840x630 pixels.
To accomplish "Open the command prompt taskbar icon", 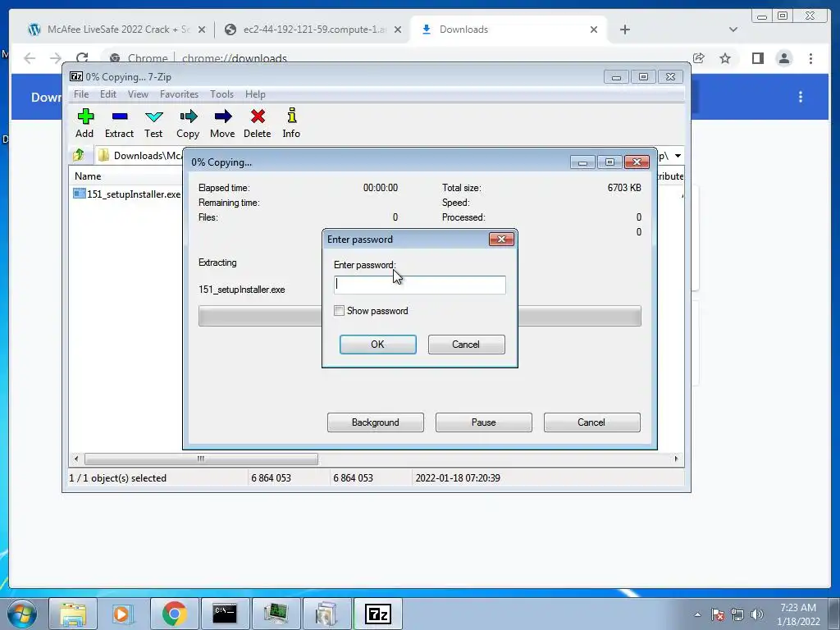I will (225, 614).
